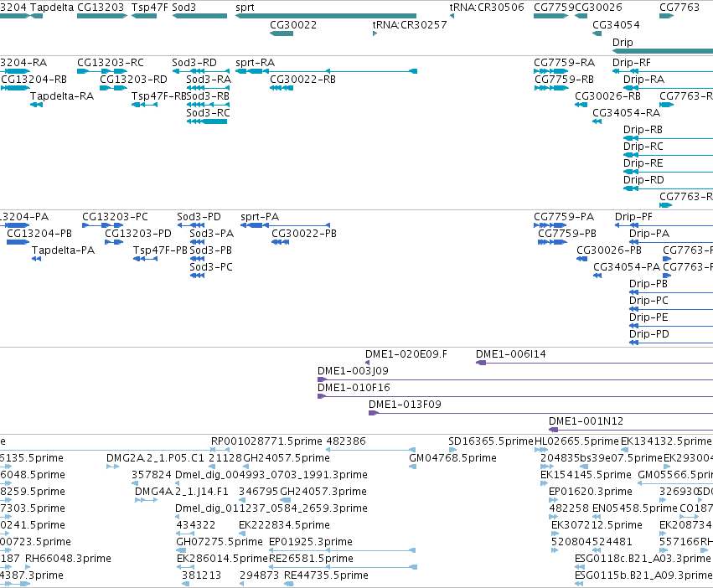Click transcript sprt-RA
This screenshot has height=588, width=713.
[326, 71]
